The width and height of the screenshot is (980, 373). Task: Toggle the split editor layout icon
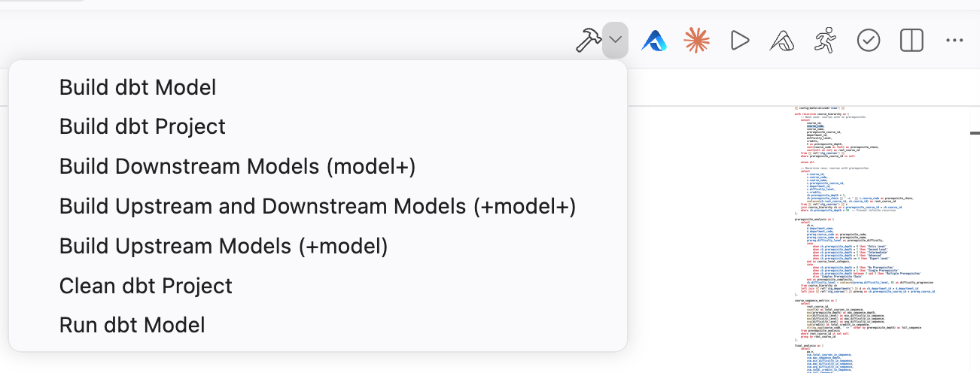coord(912,40)
